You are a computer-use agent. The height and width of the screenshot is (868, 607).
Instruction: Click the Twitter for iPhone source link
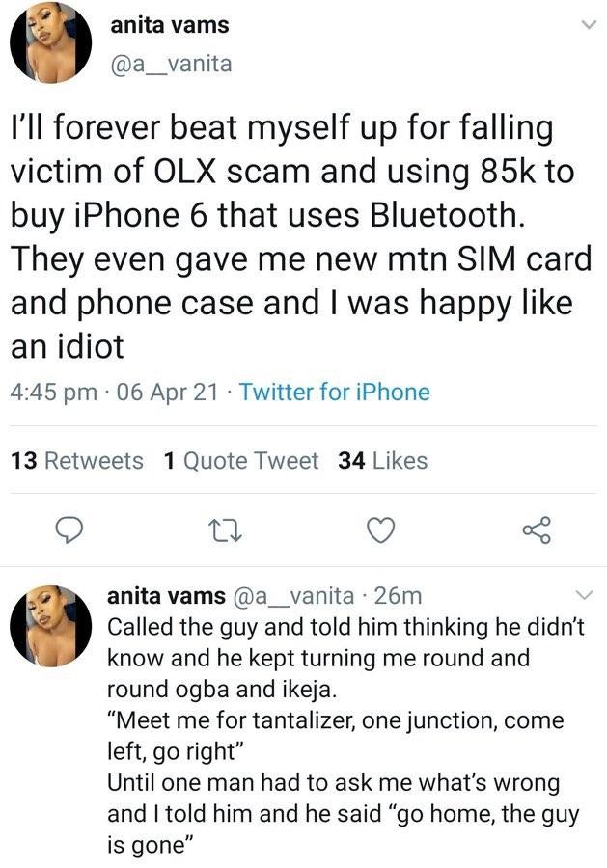[334, 393]
